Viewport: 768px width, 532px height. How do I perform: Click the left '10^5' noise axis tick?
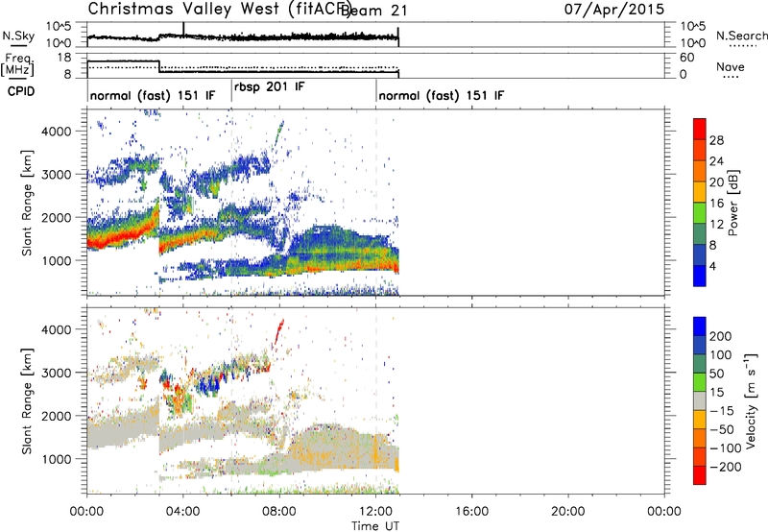coord(59,27)
